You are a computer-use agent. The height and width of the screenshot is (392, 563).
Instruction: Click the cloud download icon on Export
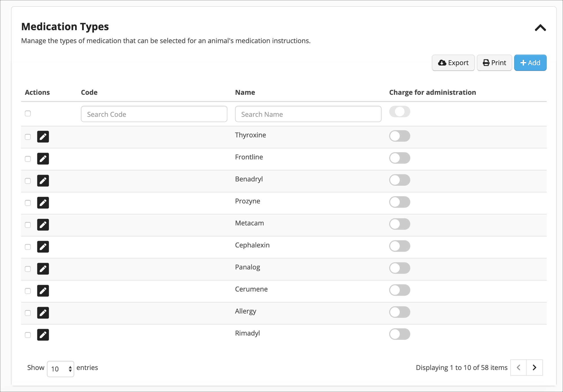click(x=442, y=63)
